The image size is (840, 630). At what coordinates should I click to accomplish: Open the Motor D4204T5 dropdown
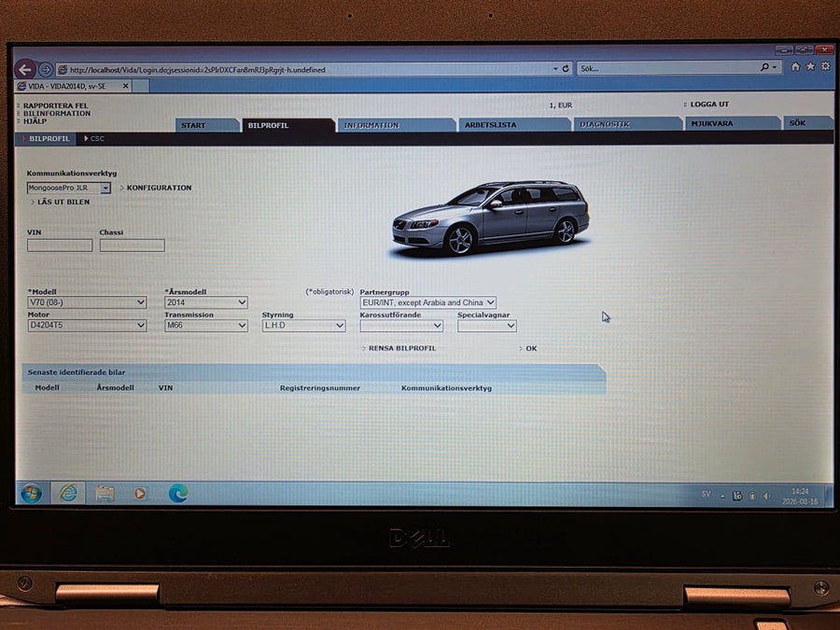click(87, 325)
